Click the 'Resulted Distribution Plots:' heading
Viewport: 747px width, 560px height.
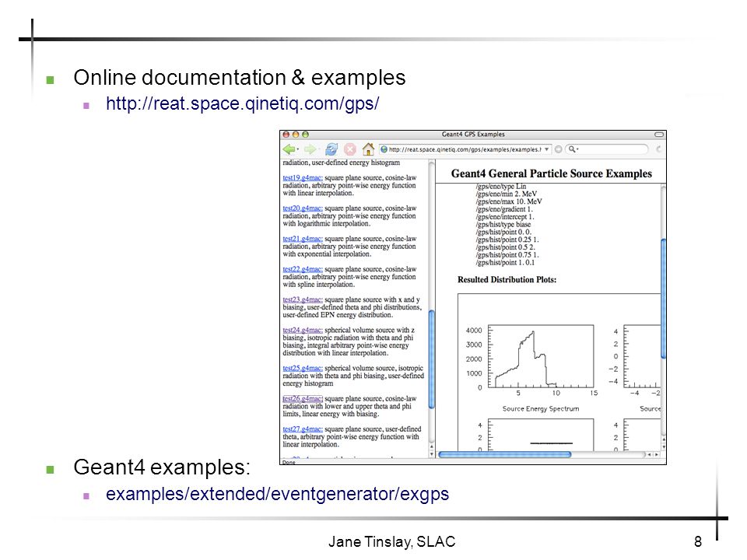point(507,280)
